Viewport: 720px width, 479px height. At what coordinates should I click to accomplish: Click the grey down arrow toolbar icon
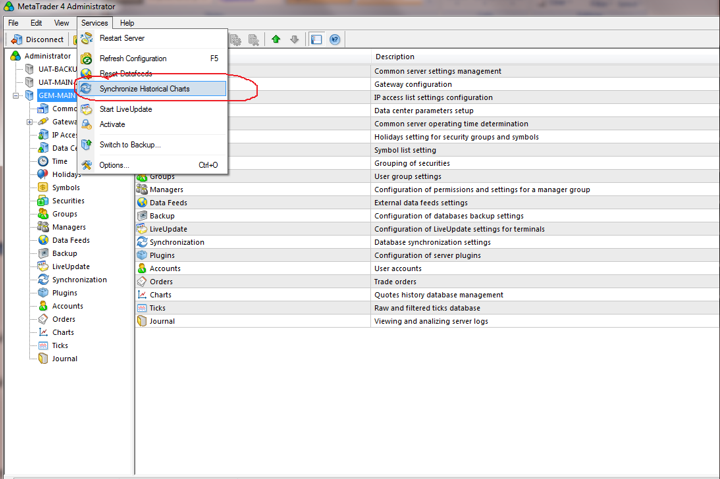click(x=294, y=39)
